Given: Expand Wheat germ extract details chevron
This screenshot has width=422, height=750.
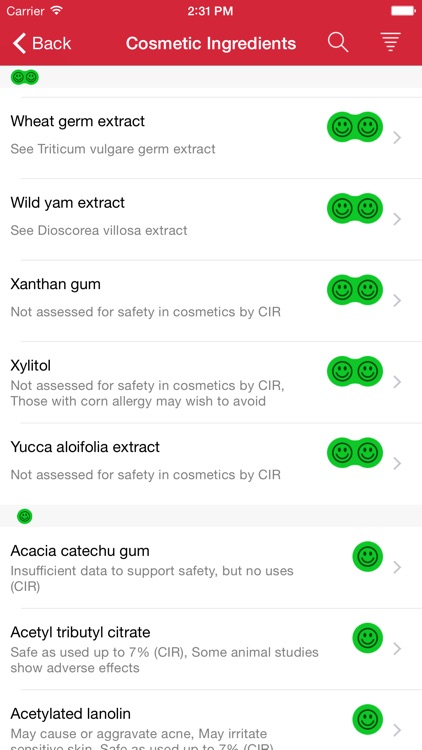Looking at the screenshot, I should click(x=397, y=138).
